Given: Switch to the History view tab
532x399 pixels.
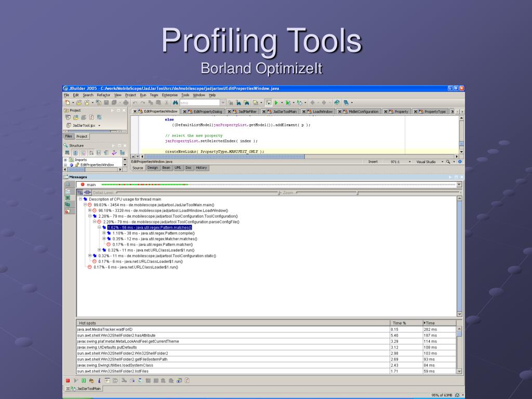Looking at the screenshot, I should pyautogui.click(x=201, y=168).
